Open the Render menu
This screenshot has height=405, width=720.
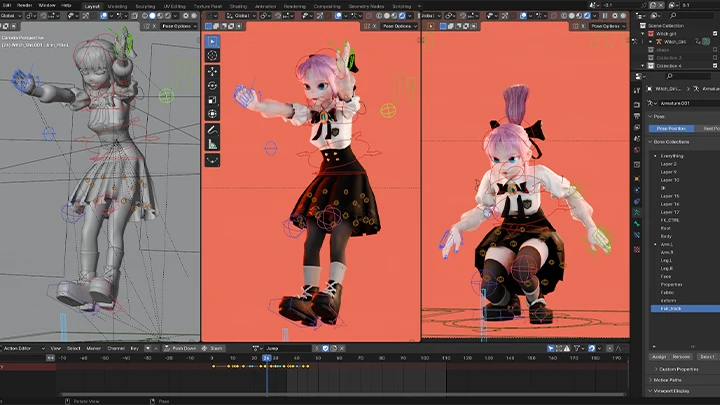[24, 6]
